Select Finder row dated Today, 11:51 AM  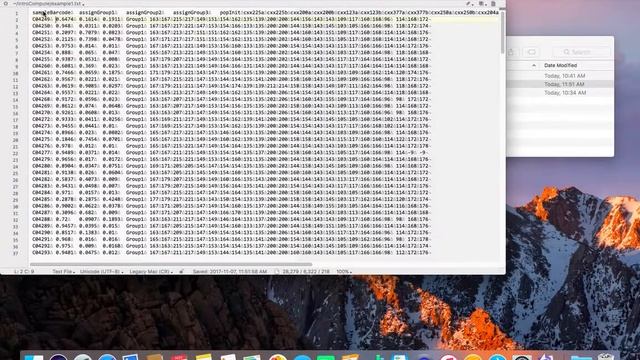(560, 84)
